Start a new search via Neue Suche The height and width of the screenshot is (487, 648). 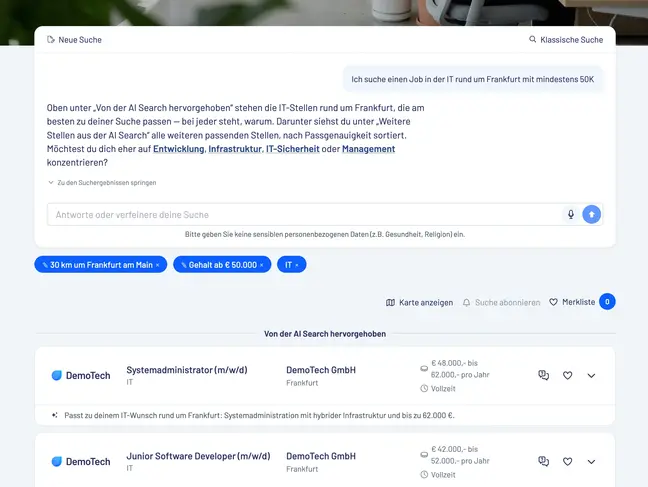pyautogui.click(x=74, y=40)
